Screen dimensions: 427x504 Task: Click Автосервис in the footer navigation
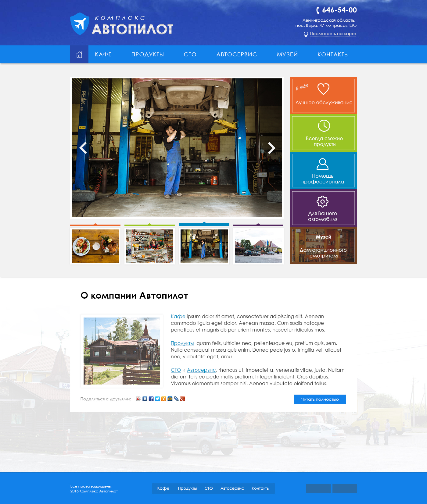coord(232,488)
